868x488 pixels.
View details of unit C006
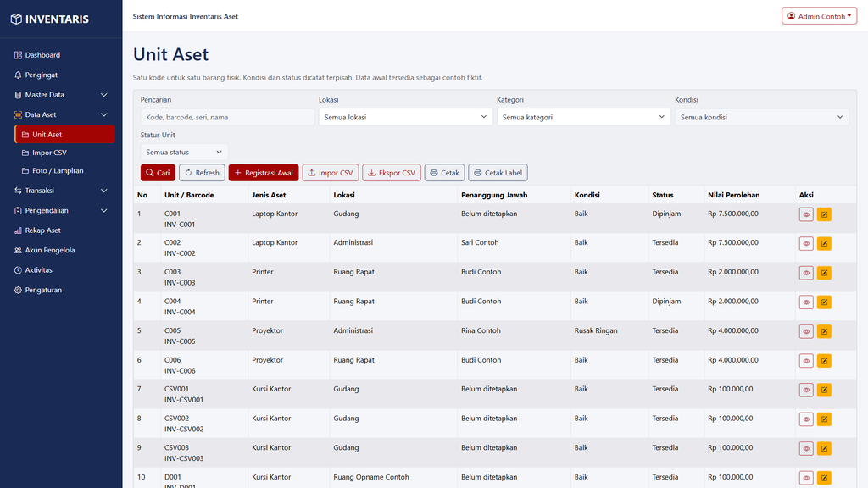[x=806, y=361]
